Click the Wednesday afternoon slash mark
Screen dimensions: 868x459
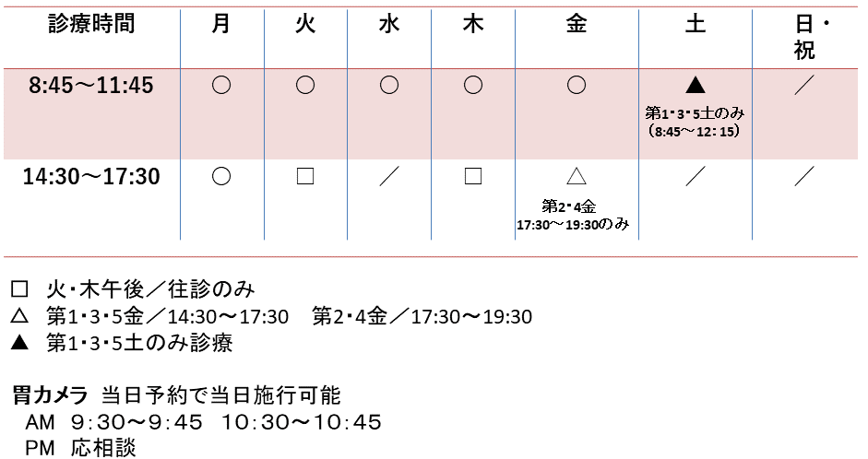389,176
